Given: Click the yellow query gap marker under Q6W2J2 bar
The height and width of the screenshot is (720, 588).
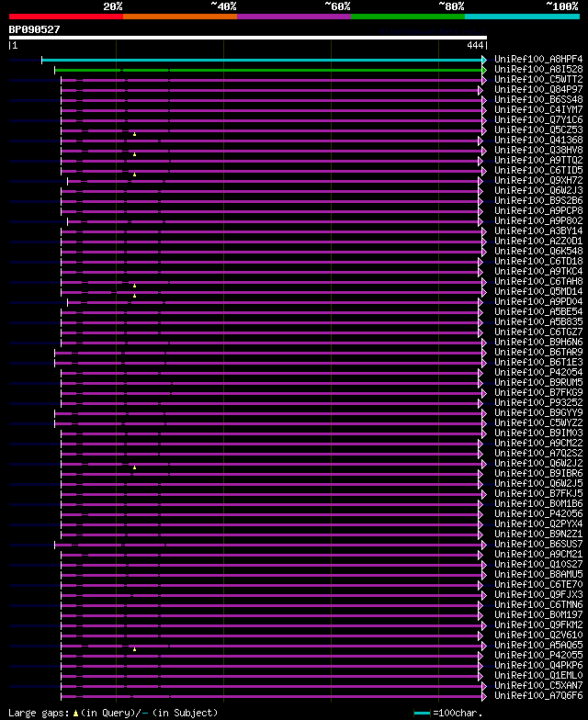Looking at the screenshot, I should point(134,467).
